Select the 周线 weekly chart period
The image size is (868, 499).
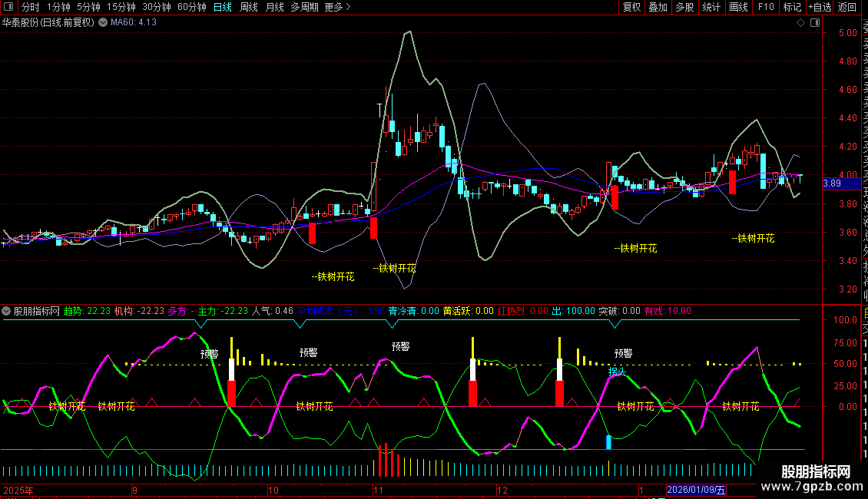click(249, 7)
